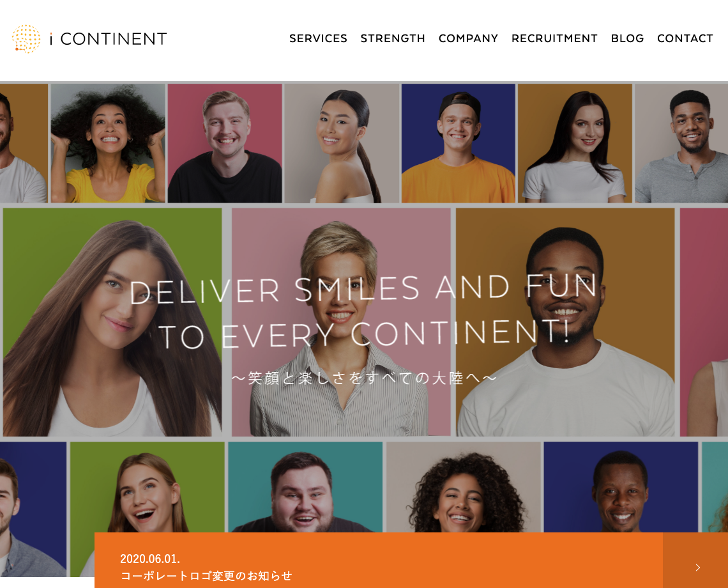Open the CONTACT page link

point(685,38)
